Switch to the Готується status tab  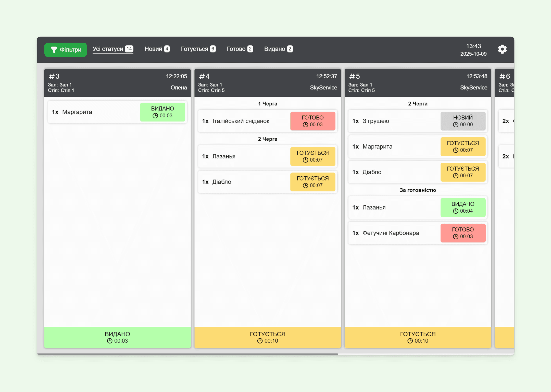click(198, 49)
